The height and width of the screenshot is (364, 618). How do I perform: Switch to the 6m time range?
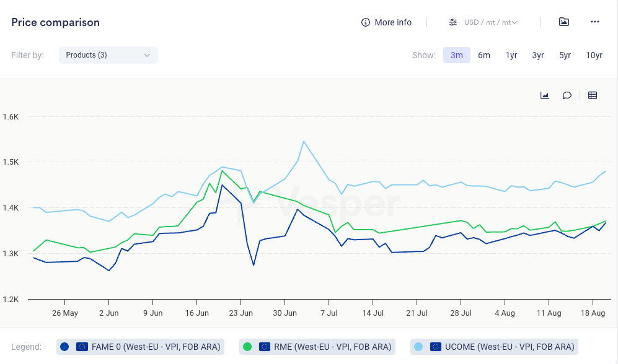[x=484, y=55]
